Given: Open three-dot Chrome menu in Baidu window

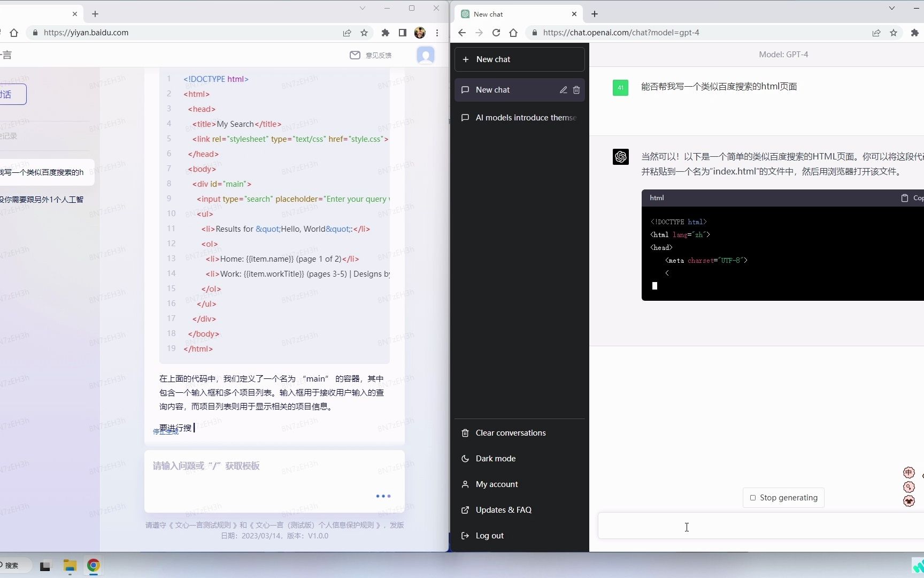Looking at the screenshot, I should (437, 33).
